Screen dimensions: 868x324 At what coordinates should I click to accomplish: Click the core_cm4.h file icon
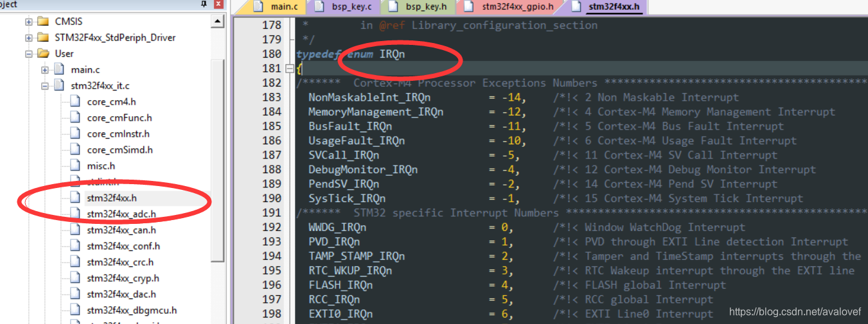pyautogui.click(x=75, y=102)
